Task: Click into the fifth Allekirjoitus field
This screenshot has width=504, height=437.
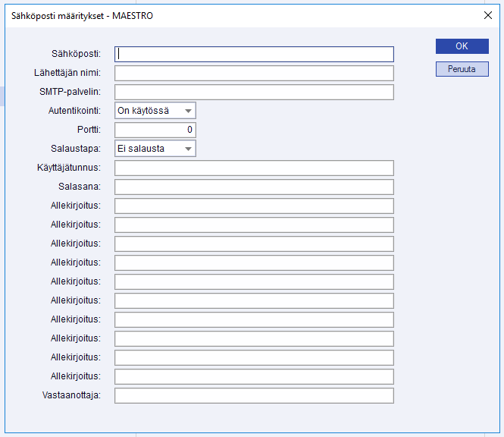Action: pyautogui.click(x=254, y=281)
